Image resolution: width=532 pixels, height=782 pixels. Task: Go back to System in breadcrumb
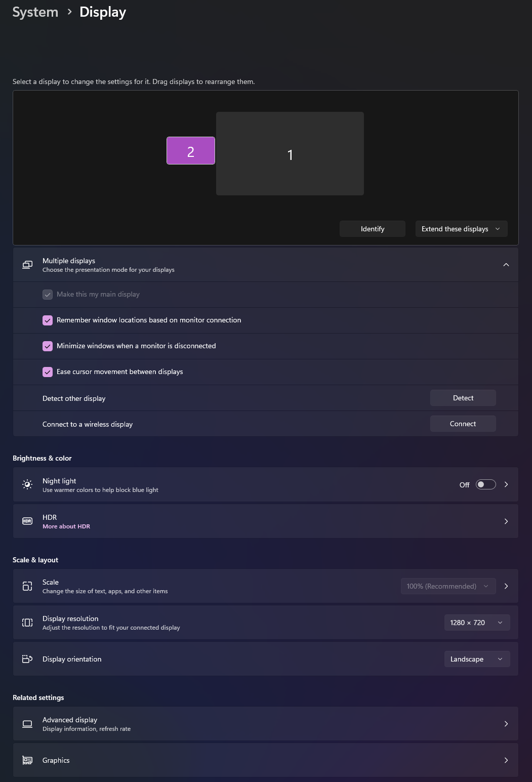tap(35, 12)
